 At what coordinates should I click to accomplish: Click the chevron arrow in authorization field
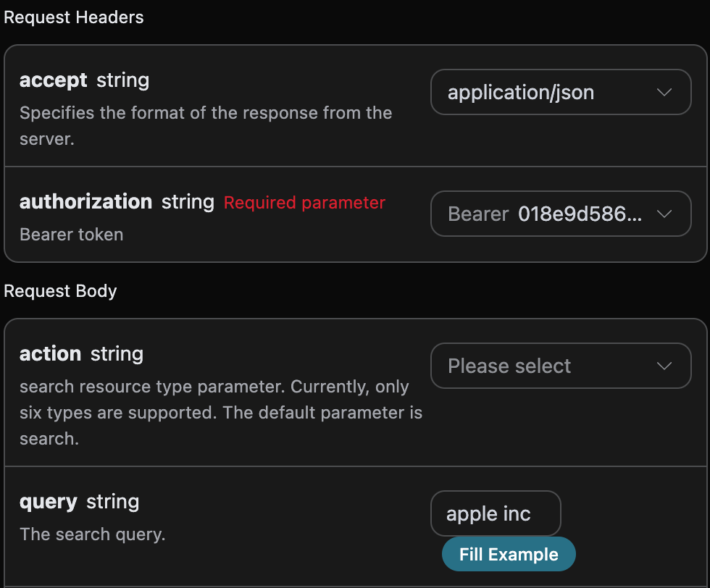[x=664, y=214]
